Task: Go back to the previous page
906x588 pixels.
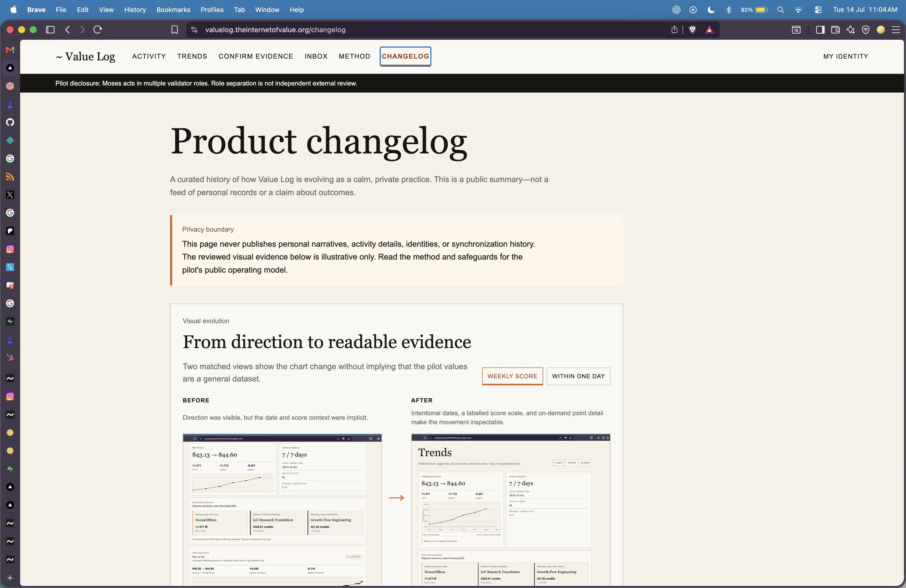Action: pyautogui.click(x=68, y=30)
